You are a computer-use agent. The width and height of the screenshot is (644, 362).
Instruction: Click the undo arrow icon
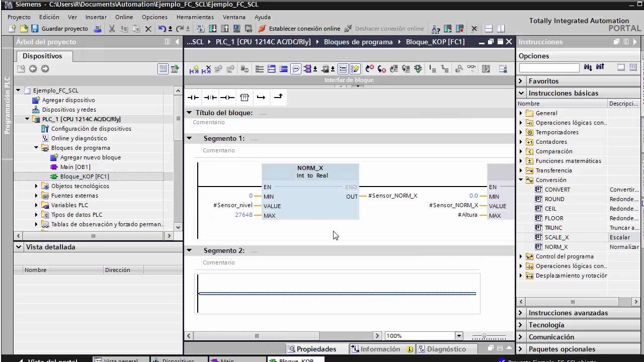162,29
